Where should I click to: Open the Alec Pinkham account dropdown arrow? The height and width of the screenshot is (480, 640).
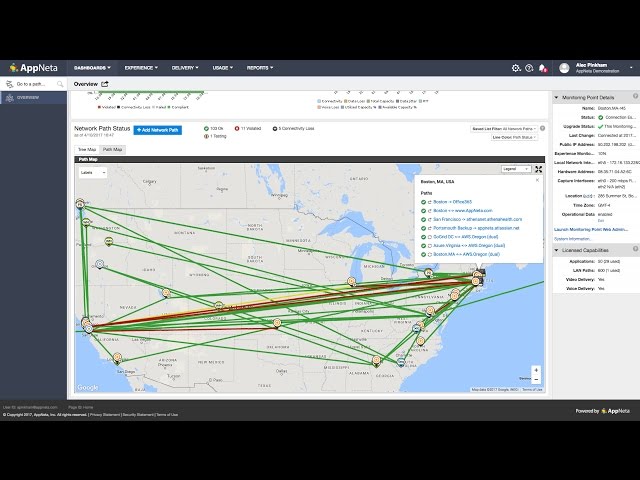pos(631,68)
